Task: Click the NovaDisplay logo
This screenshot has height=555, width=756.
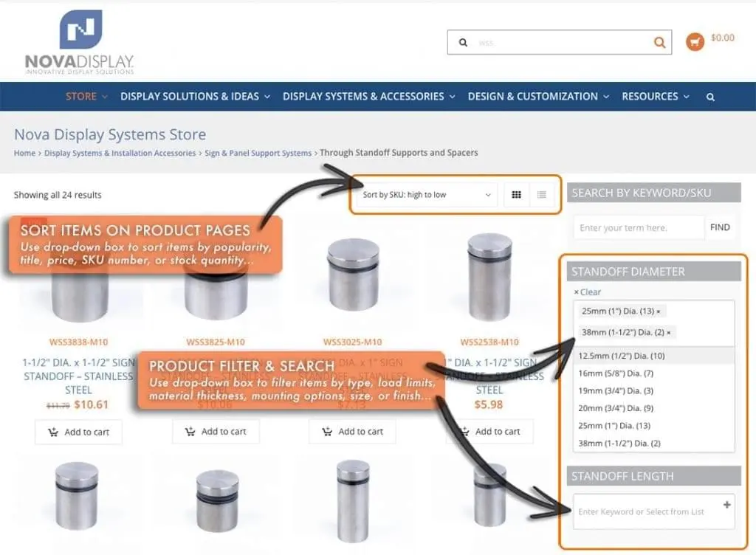Action: click(x=80, y=42)
